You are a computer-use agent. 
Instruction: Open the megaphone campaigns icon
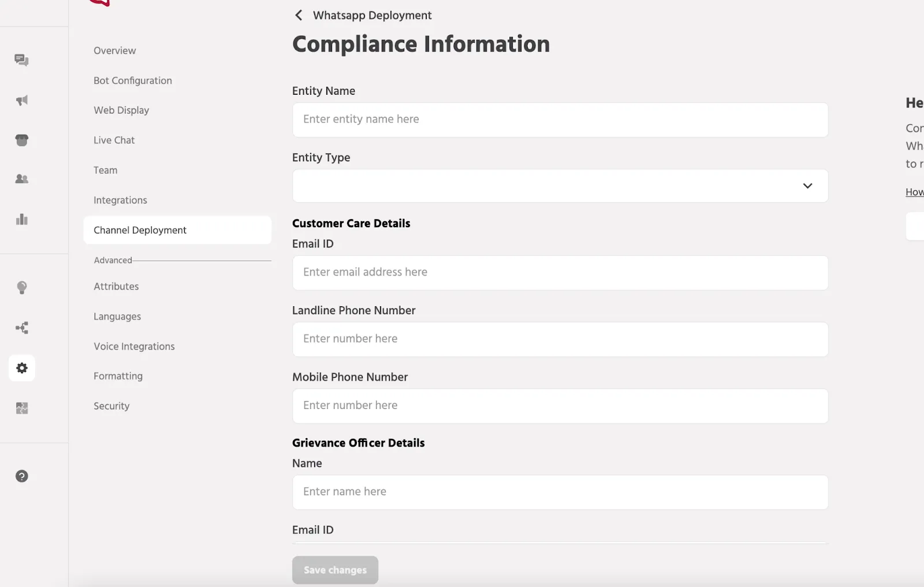pos(22,101)
